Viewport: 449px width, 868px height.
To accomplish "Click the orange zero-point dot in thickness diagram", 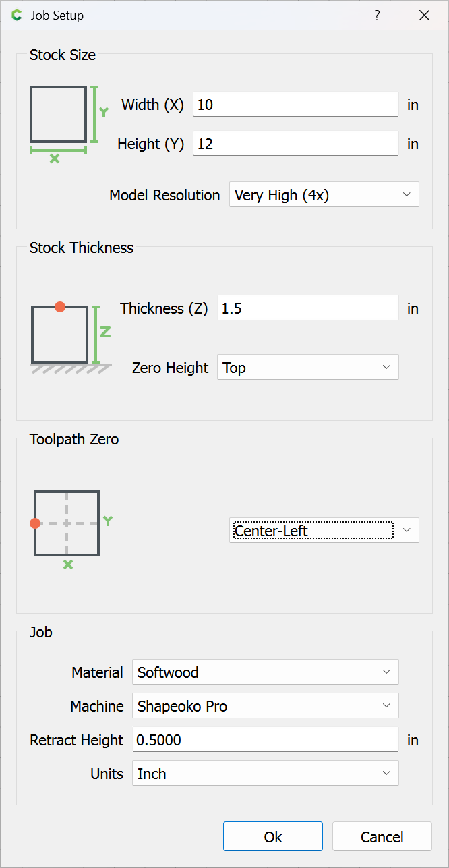I will pos(60,307).
